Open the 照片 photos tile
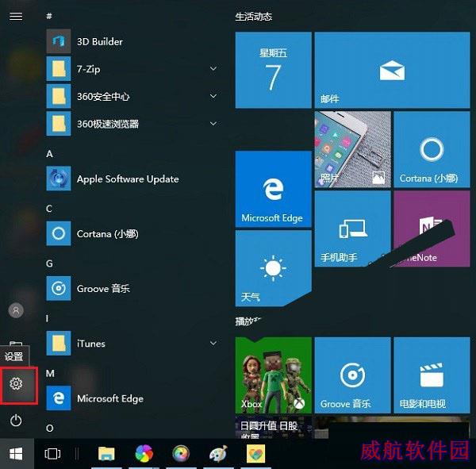This screenshot has width=476, height=469. pos(352,149)
